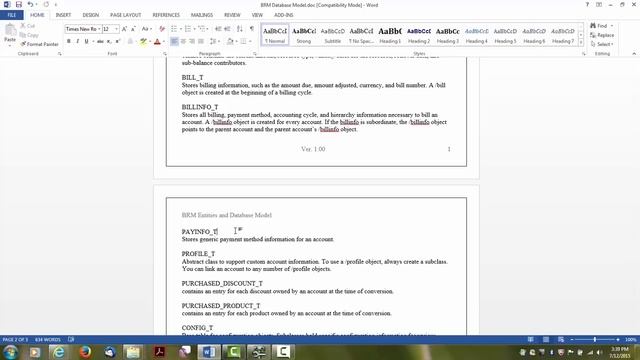Collapse the ribbon with chevron arrow

634,54
